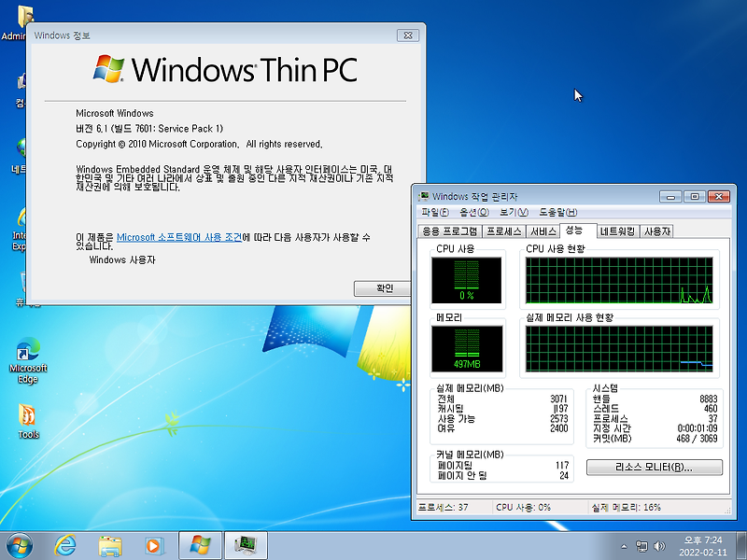This screenshot has height=560, width=747.
Task: Click the 전체 memory value 3071
Action: tap(558, 399)
